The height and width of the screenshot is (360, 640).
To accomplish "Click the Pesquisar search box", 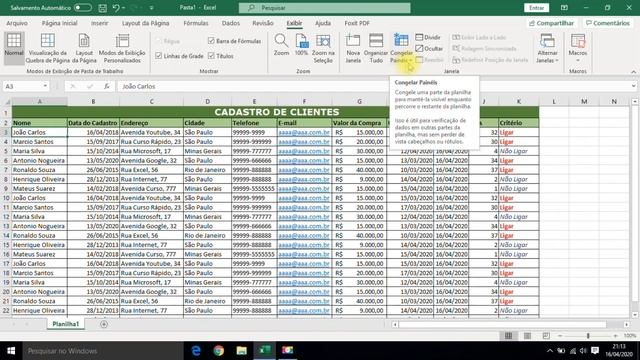I will pyautogui.click(x=324, y=8).
